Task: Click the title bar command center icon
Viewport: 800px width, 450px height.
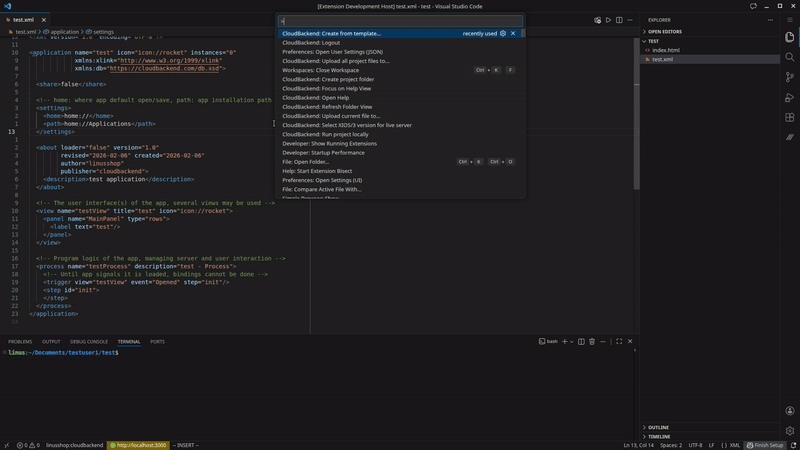Action: pos(753,6)
